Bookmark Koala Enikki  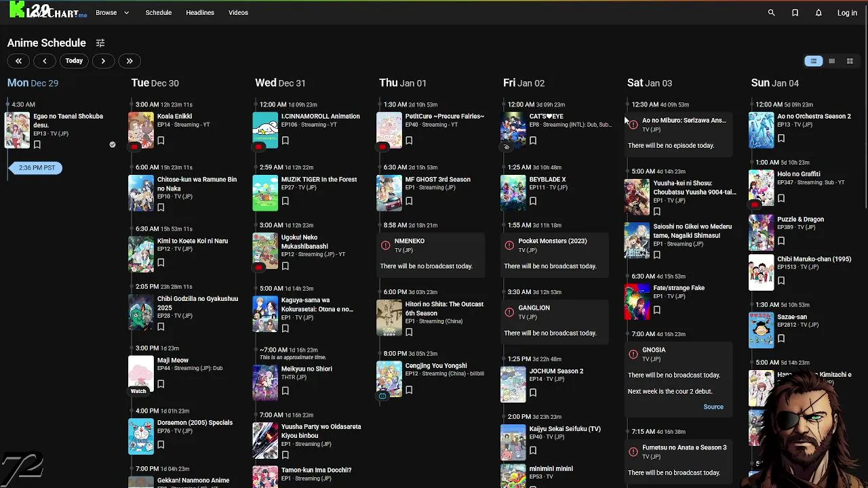point(161,140)
